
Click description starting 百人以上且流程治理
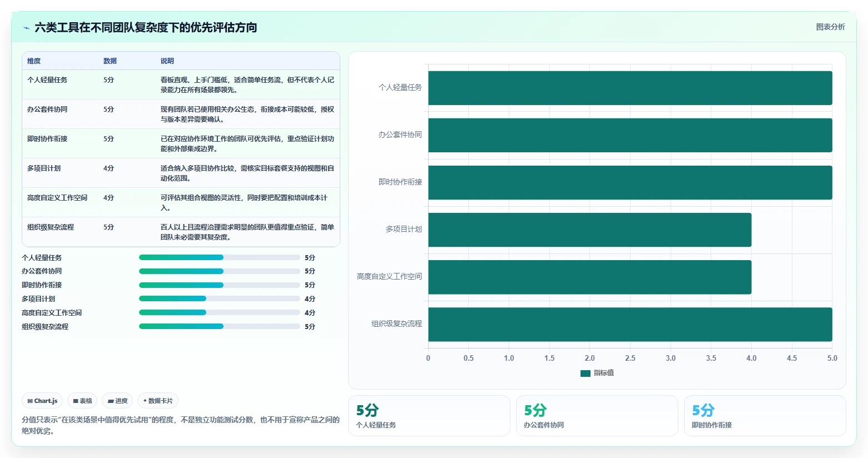[247, 232]
